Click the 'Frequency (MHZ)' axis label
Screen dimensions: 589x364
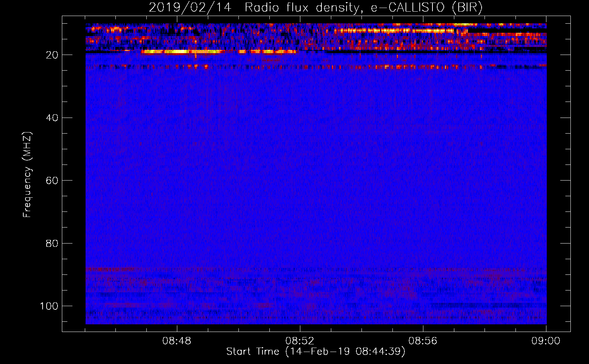[x=28, y=175]
